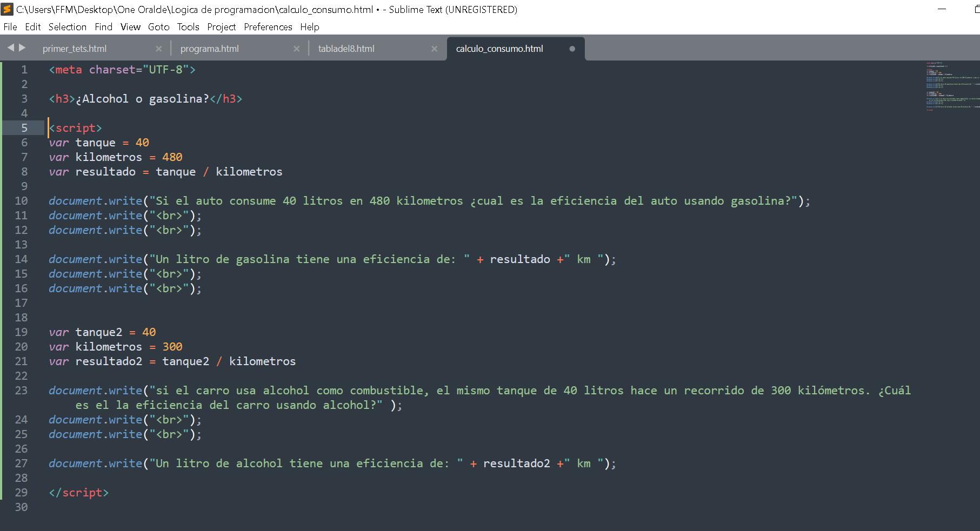This screenshot has height=531, width=980.
Task: Click document.write("<br>") on line 24
Action: tap(125, 420)
